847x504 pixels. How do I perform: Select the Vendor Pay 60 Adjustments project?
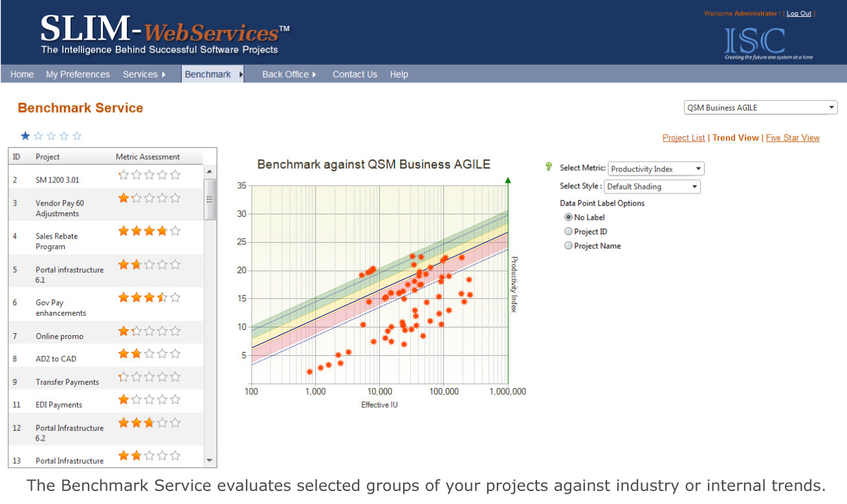(x=106, y=205)
